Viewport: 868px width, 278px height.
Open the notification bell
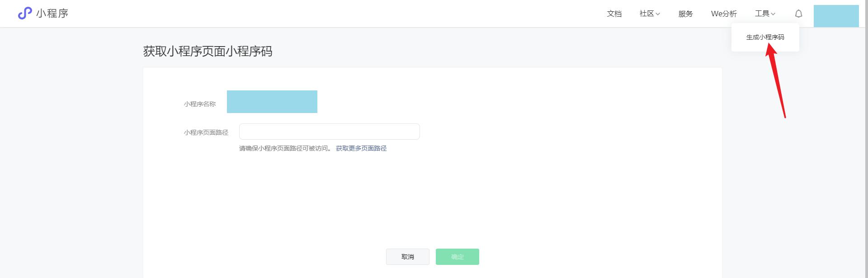tap(798, 14)
